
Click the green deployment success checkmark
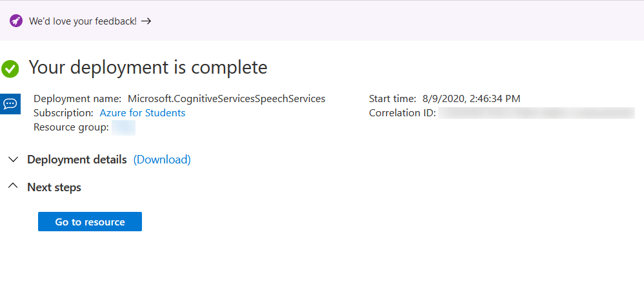click(x=10, y=68)
